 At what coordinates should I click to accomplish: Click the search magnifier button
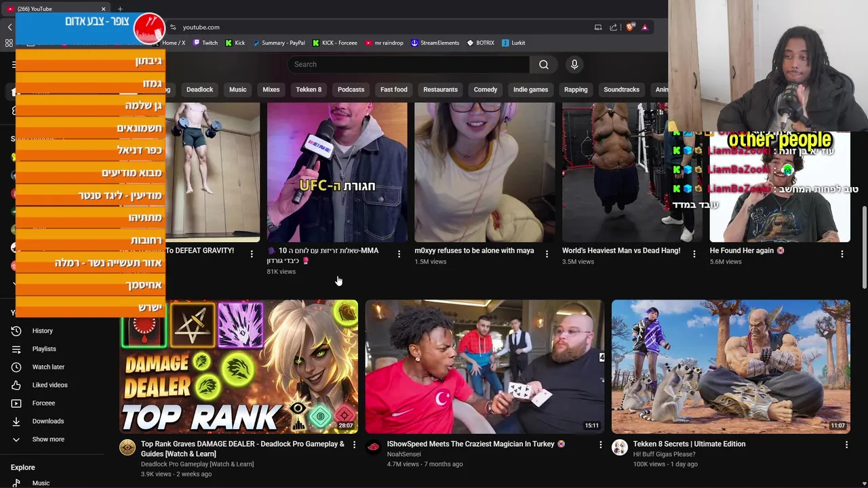(544, 64)
